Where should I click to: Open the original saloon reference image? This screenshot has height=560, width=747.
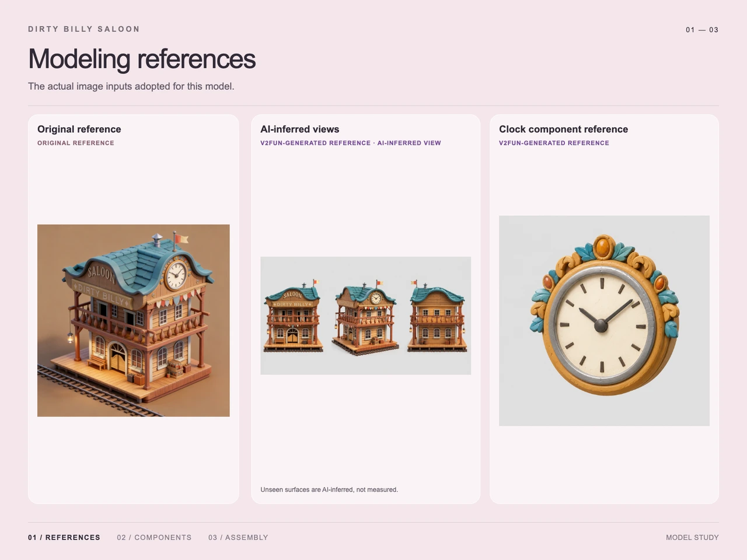(134, 320)
